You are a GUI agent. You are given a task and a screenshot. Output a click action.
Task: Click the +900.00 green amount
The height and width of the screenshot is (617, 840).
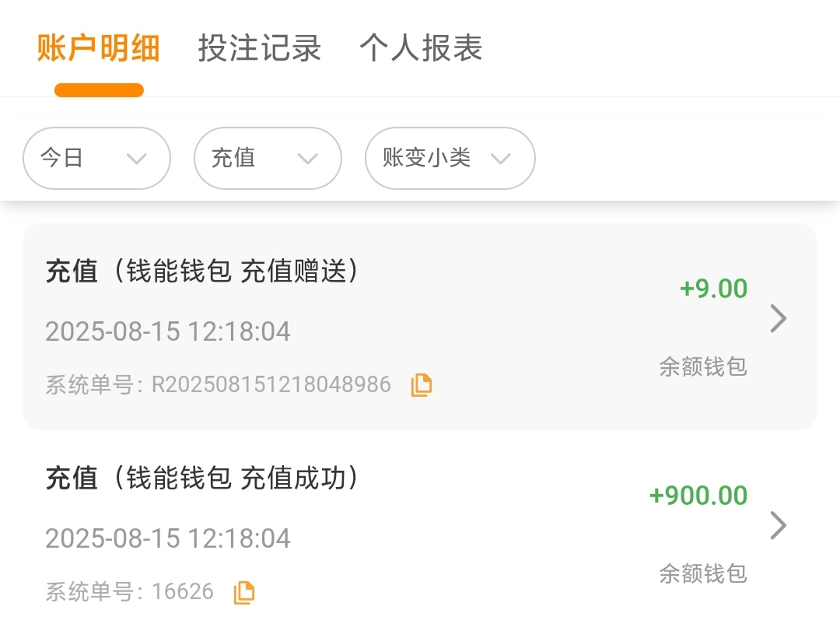[x=698, y=496]
